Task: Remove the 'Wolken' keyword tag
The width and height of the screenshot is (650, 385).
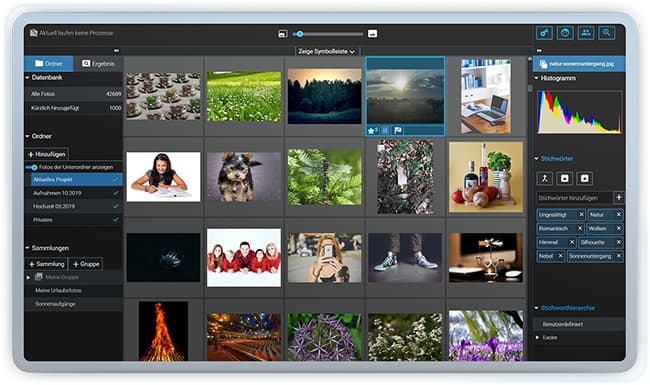Action: [618, 228]
